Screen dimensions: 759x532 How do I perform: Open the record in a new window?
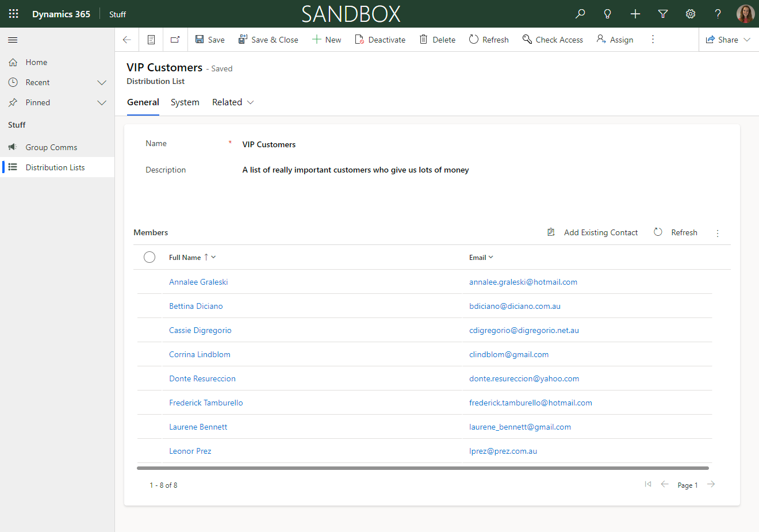click(176, 39)
